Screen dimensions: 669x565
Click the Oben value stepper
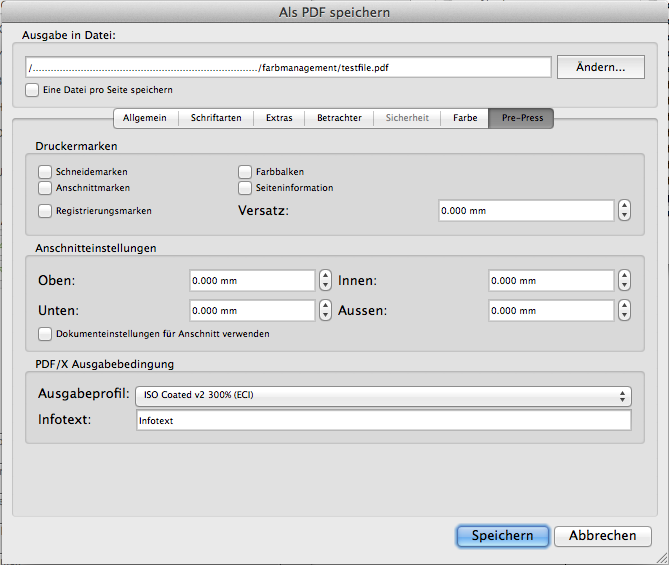pyautogui.click(x=325, y=281)
